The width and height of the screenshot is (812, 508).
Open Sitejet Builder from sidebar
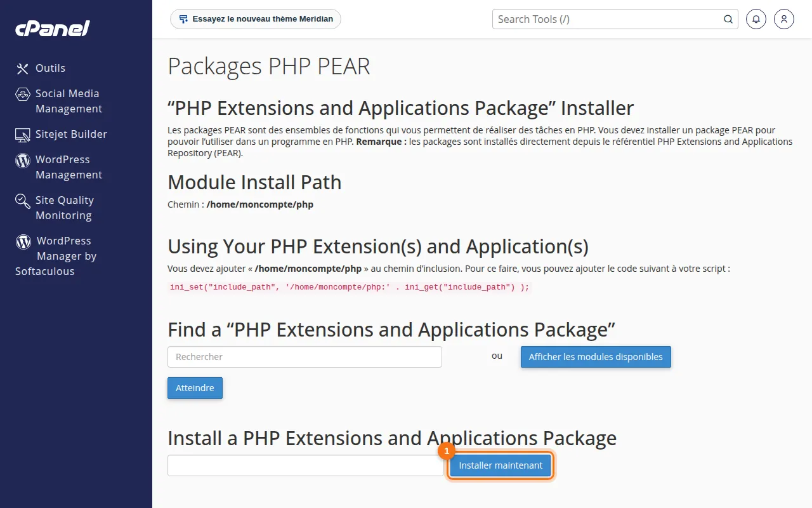pos(71,134)
